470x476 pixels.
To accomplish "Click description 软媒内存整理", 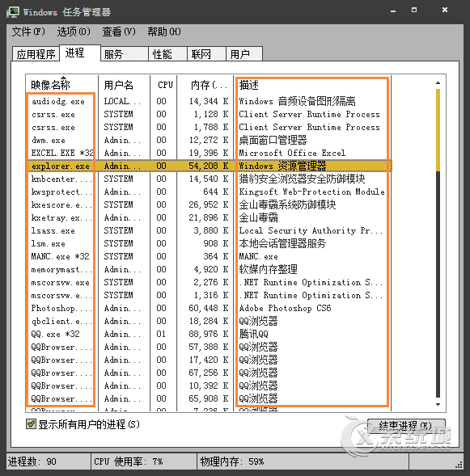I will pos(268,269).
